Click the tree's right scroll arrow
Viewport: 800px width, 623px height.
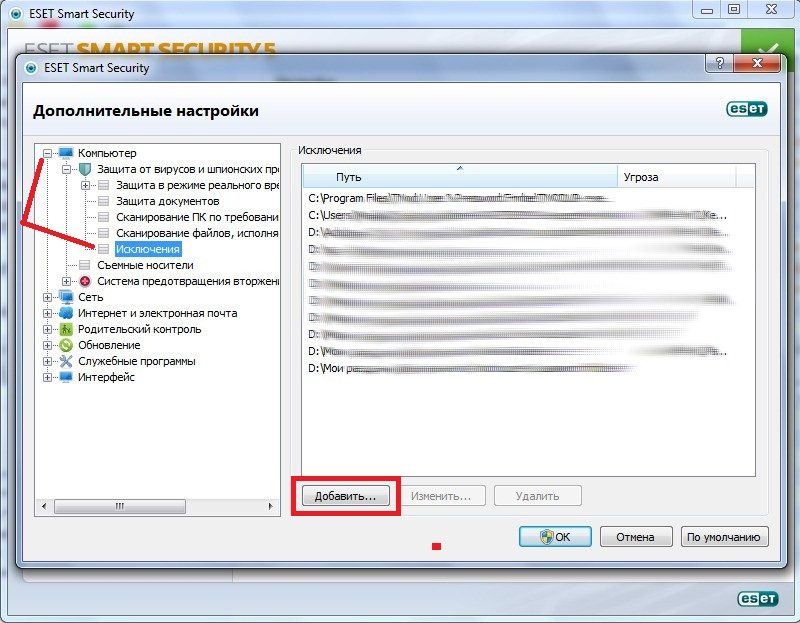pos(270,506)
